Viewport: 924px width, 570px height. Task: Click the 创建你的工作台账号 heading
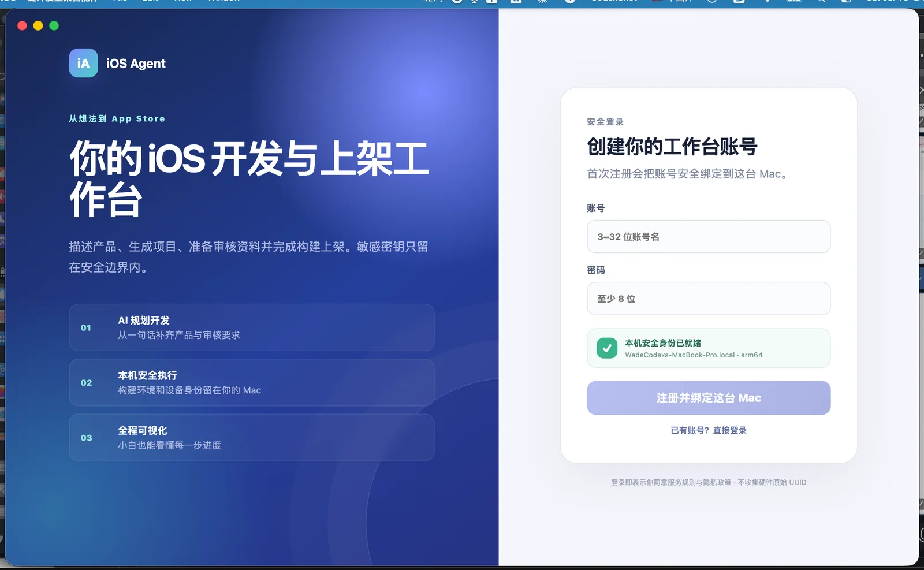(672, 147)
